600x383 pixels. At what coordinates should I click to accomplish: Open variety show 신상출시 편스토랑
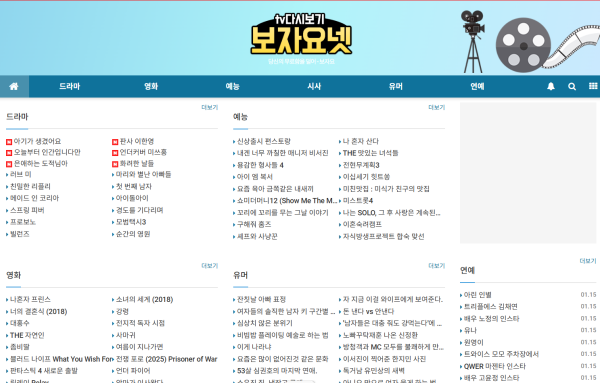tap(264, 142)
